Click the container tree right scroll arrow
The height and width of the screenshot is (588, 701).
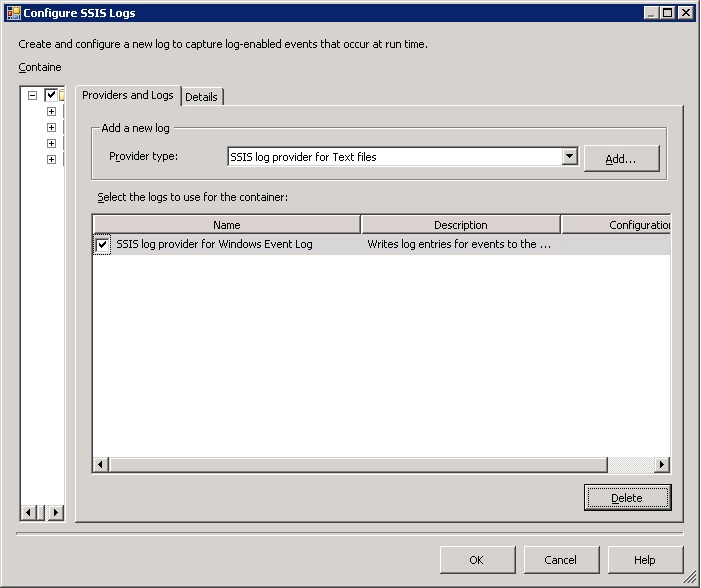[55, 512]
